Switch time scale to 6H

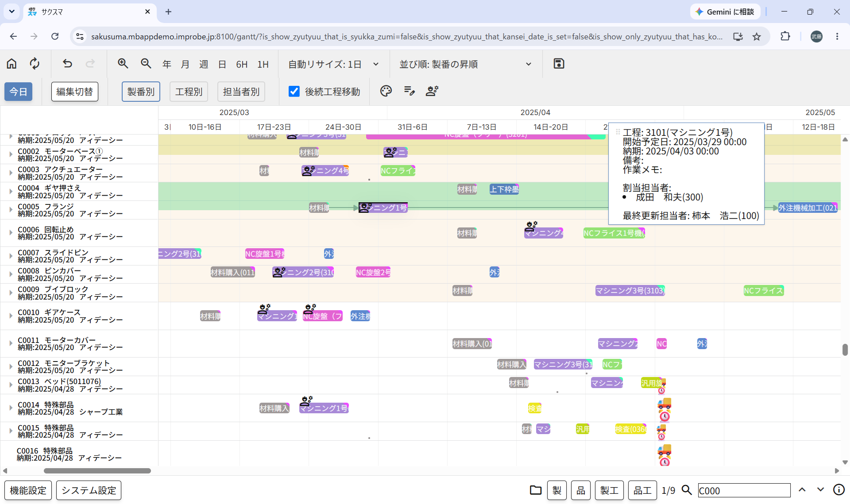pyautogui.click(x=242, y=65)
